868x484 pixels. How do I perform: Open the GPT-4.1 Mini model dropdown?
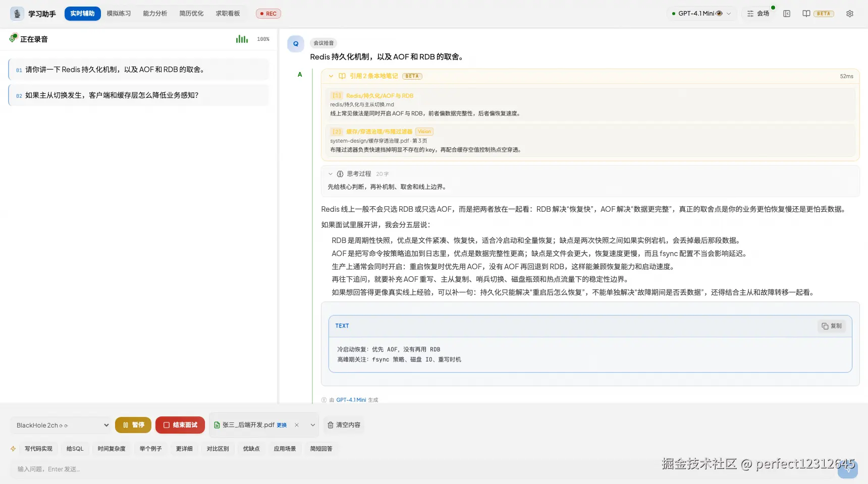(x=701, y=14)
